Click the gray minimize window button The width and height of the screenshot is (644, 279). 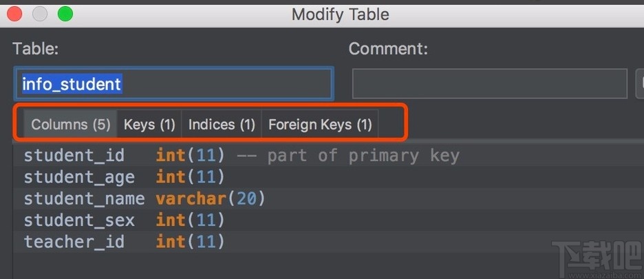(40, 13)
